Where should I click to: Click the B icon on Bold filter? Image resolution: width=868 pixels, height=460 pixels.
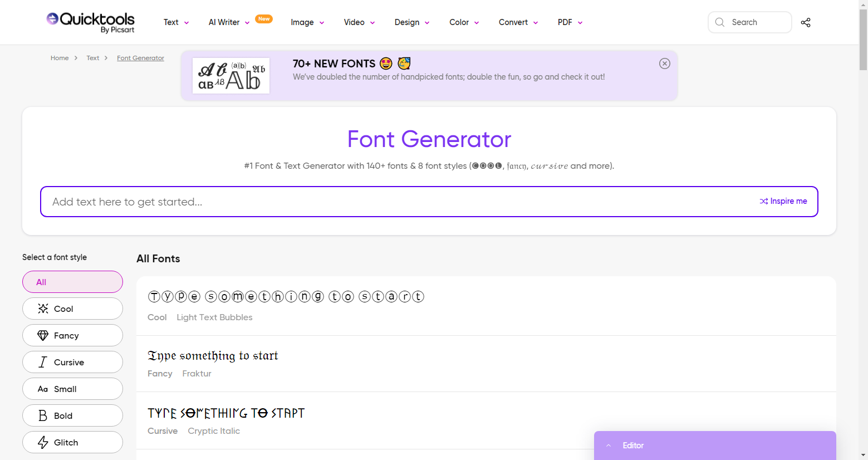pyautogui.click(x=42, y=415)
